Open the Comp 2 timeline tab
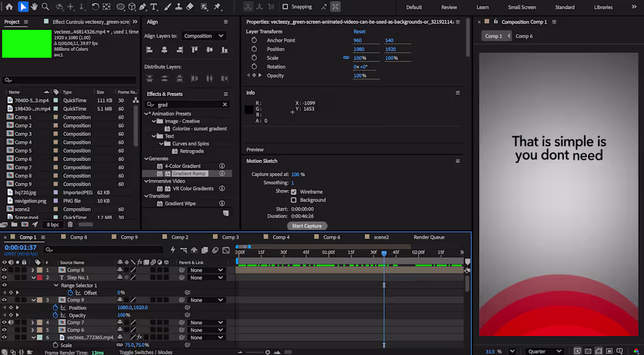Viewport: 644px width, 355px height. click(x=180, y=237)
